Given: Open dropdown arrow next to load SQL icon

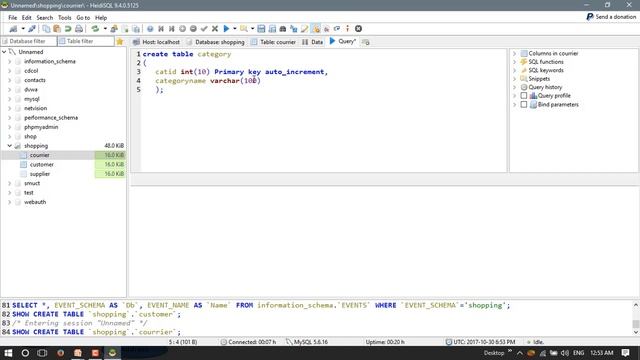Looking at the screenshot, I should pos(252,29).
